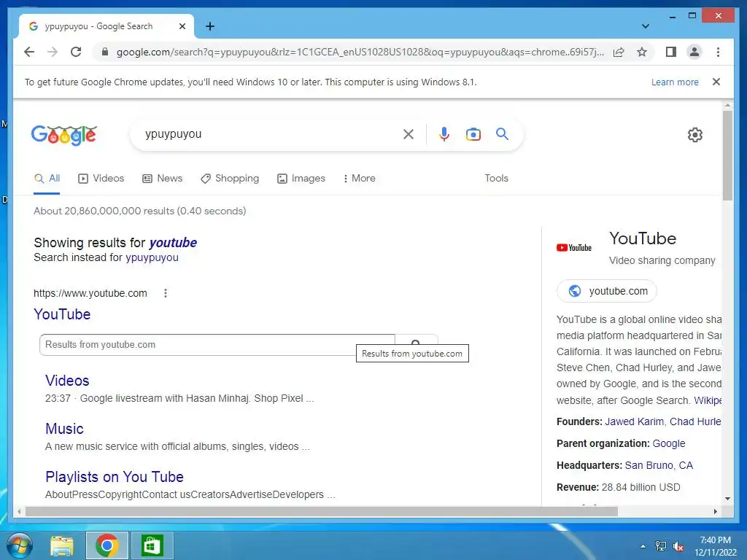Image resolution: width=747 pixels, height=560 pixels.
Task: Open the Videos sitelink
Action: 67,381
